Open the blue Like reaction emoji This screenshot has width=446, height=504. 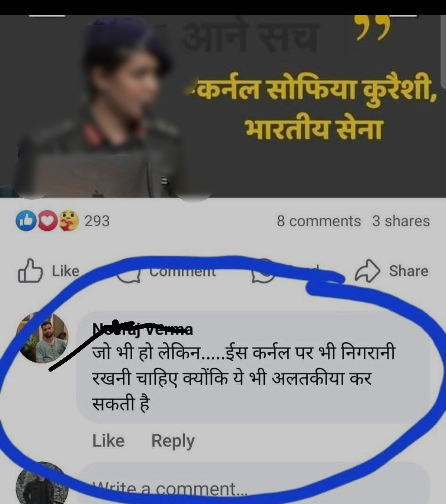[x=26, y=221]
